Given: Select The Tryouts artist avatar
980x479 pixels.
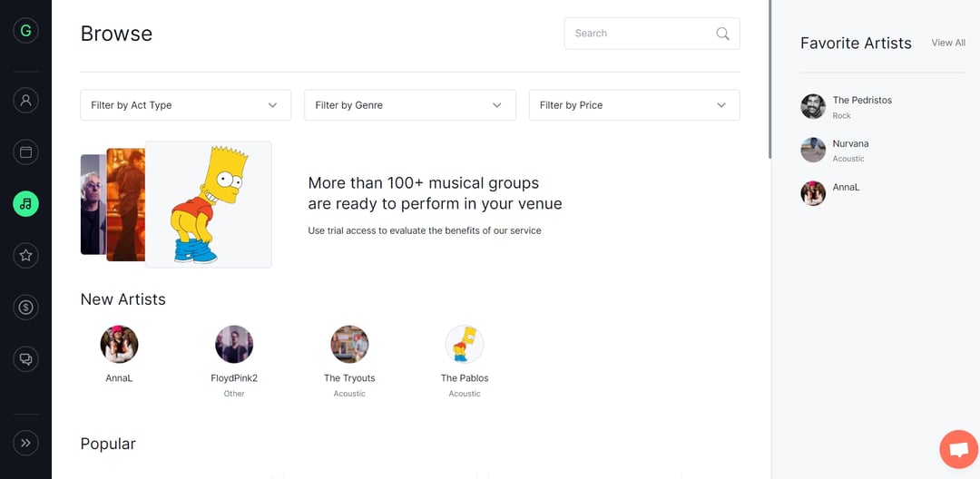Looking at the screenshot, I should 349,345.
